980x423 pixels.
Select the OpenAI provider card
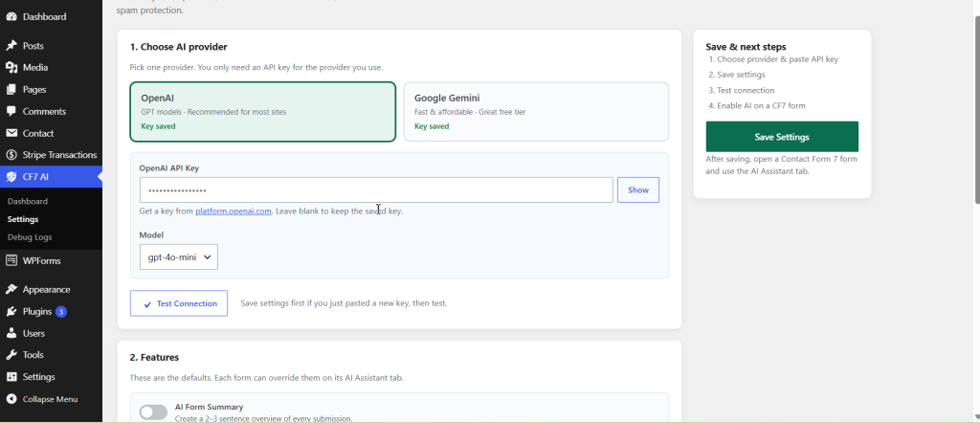(262, 112)
